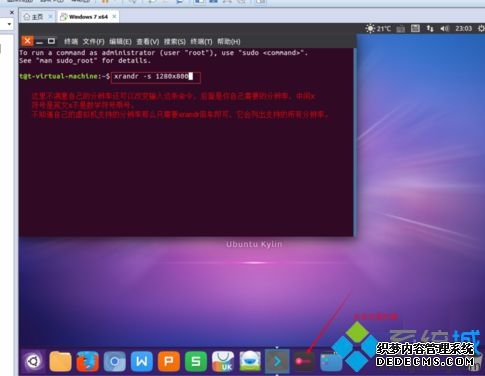This screenshot has width=485, height=376.
Task: Open Ubuntu Kylin software center UK icon
Action: coord(223,361)
